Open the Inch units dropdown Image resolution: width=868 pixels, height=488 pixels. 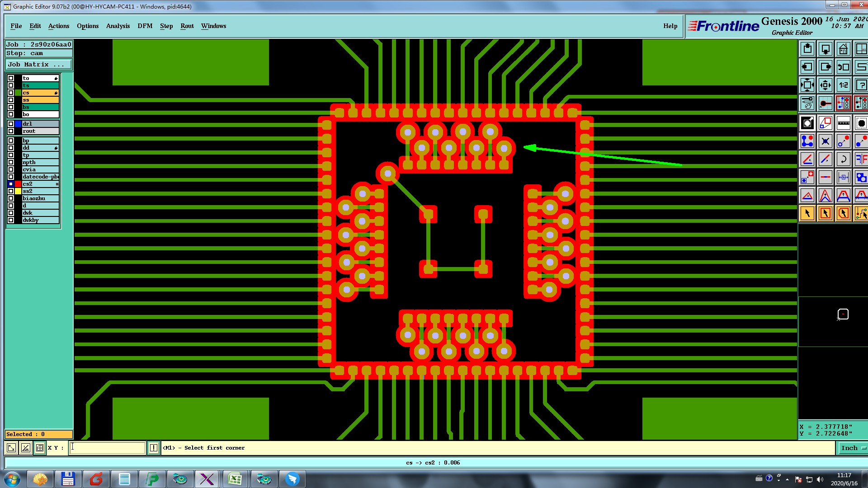pyautogui.click(x=853, y=448)
